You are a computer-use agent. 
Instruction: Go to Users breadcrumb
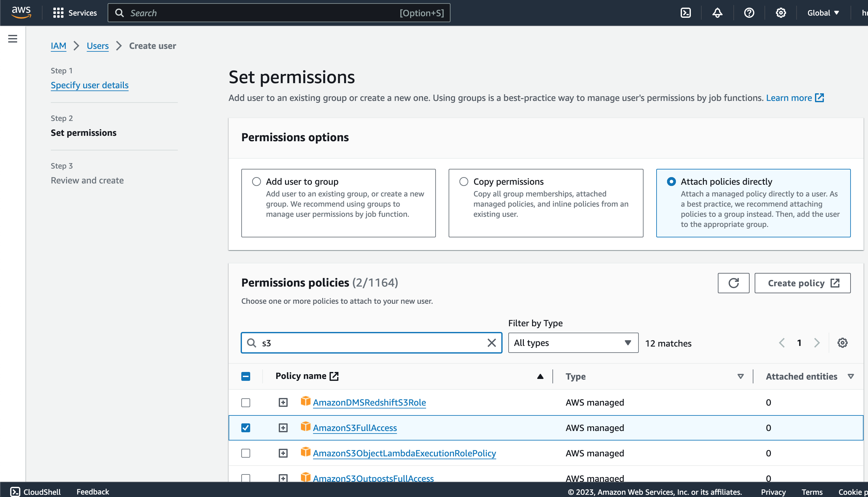pyautogui.click(x=98, y=46)
